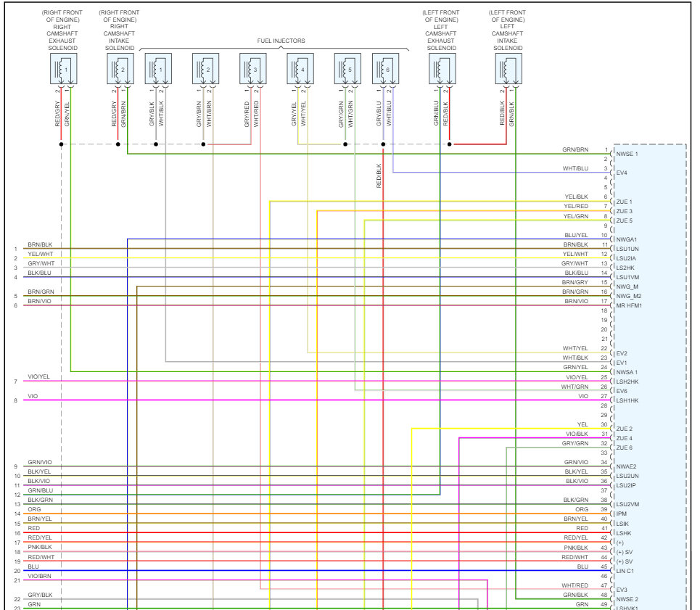This screenshot has height=610, width=700.
Task: Click the VIO/BRN wire label on left edge
Action: click(x=39, y=576)
